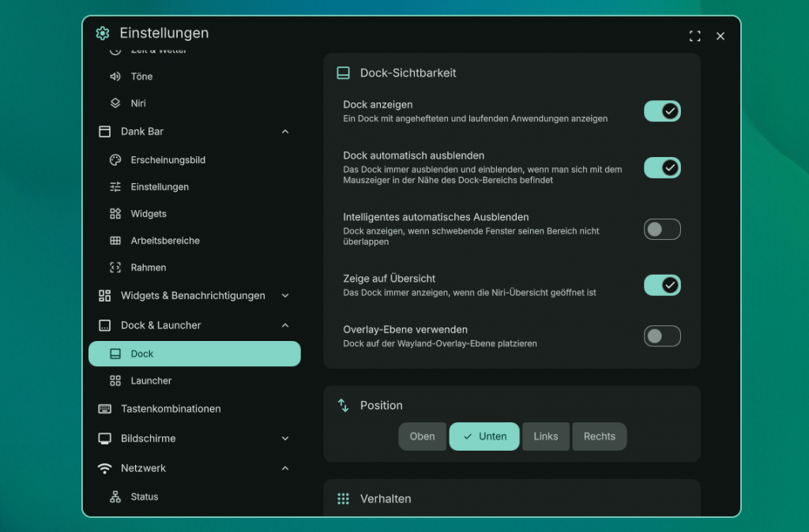Open the Rahmen settings entry
809x532 pixels.
point(194,267)
